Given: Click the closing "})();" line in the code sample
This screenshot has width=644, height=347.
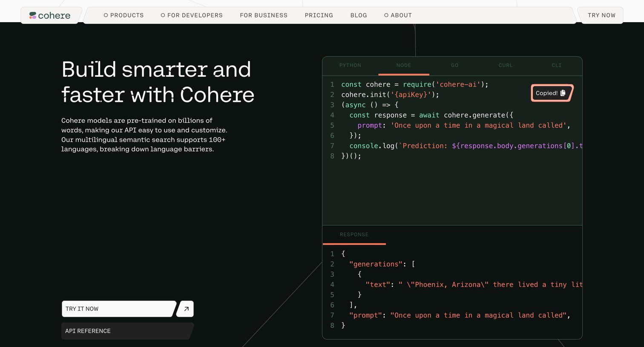Looking at the screenshot, I should pyautogui.click(x=351, y=156).
